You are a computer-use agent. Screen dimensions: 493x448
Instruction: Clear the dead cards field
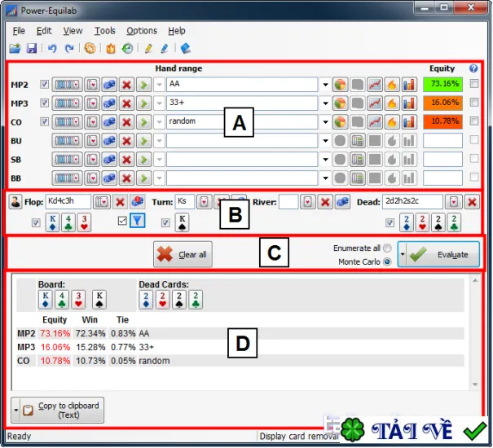(472, 202)
